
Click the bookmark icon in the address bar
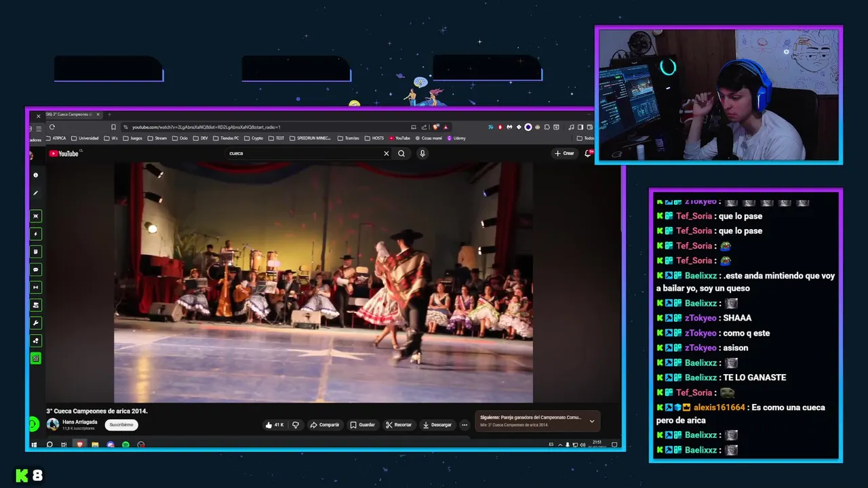pos(113,127)
